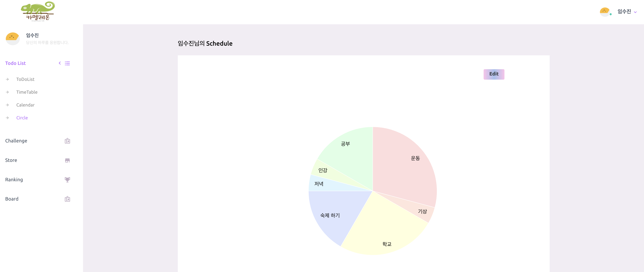Viewport: 644px width, 272px height.
Task: Click the Store shop icon
Action: click(67, 160)
